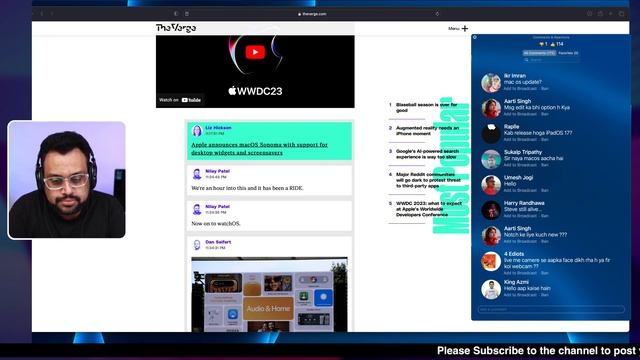This screenshot has width=640, height=360.
Task: Click the Watch on YouTube badge
Action: 180,100
